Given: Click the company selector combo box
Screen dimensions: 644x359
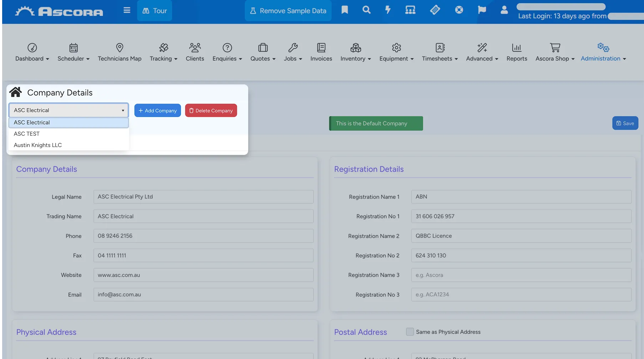Looking at the screenshot, I should click(68, 110).
